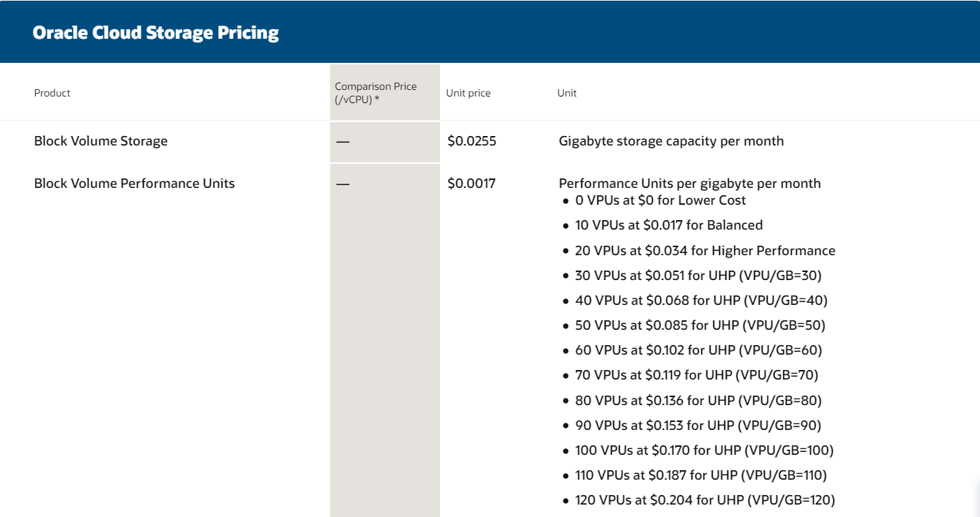Click the 20 VPUs Higher Performance item

(x=705, y=251)
